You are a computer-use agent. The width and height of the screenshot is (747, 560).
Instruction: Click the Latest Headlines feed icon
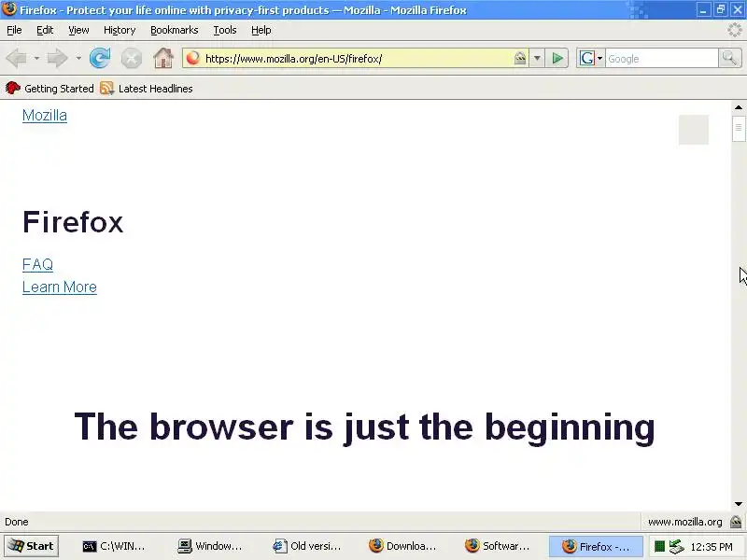[107, 88]
